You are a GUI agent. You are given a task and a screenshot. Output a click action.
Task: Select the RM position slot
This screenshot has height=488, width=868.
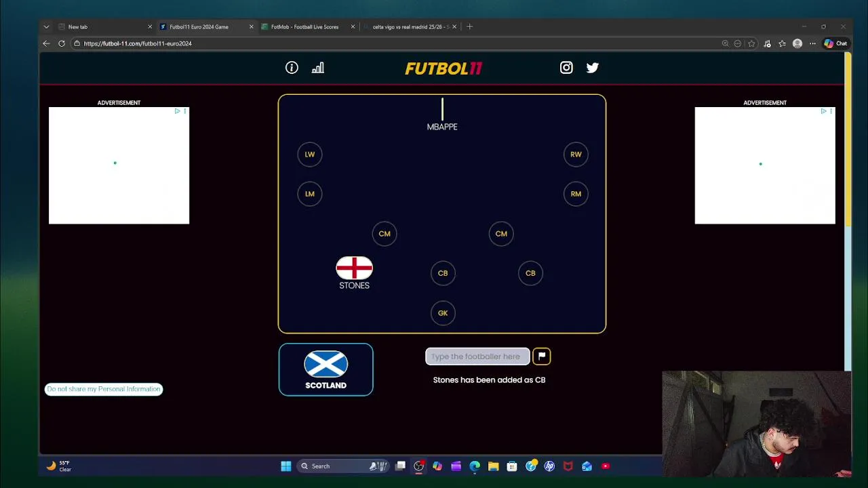pos(576,194)
